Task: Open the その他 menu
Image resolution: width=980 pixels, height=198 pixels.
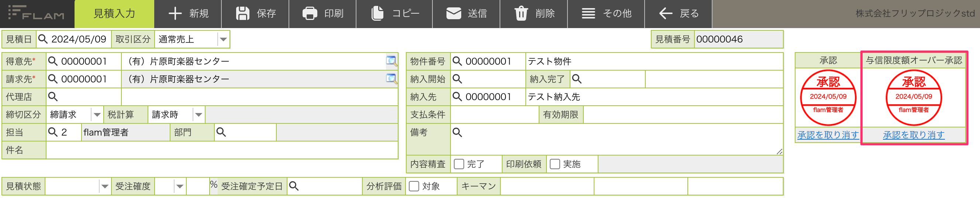Action: point(606,14)
